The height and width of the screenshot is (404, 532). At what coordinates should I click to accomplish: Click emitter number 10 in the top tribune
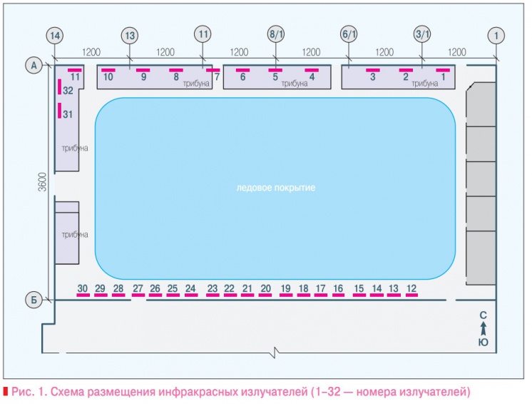pyautogui.click(x=108, y=76)
